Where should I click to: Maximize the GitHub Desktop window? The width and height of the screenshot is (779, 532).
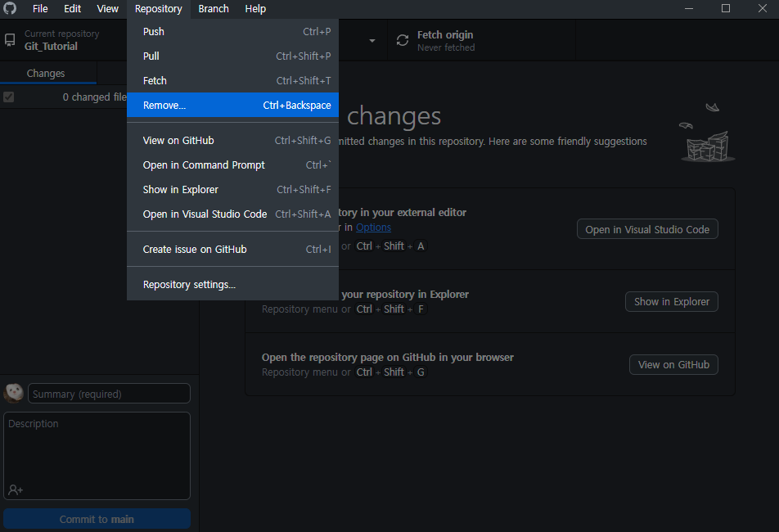726,8
